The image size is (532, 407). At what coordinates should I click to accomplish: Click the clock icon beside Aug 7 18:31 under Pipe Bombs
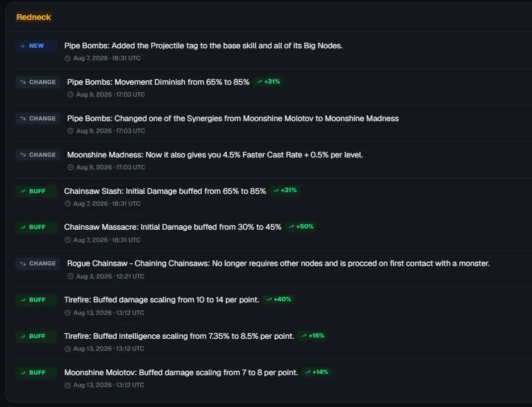pyautogui.click(x=68, y=59)
